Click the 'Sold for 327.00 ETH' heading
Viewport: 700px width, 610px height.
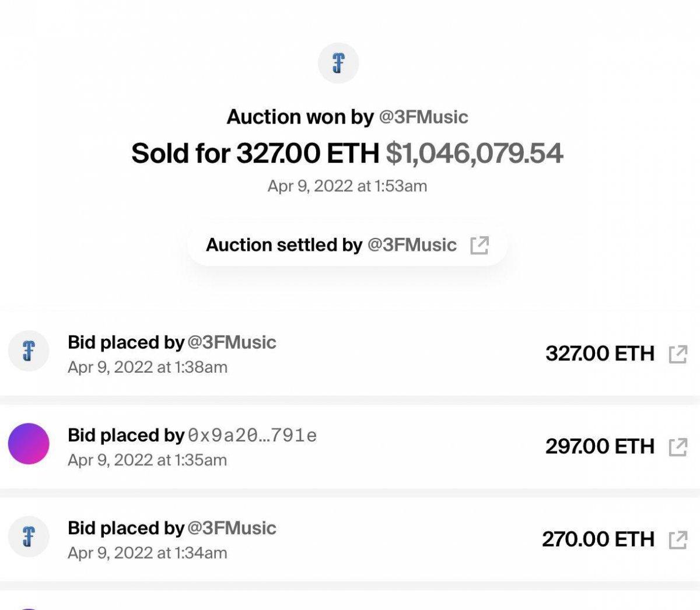[255, 153]
